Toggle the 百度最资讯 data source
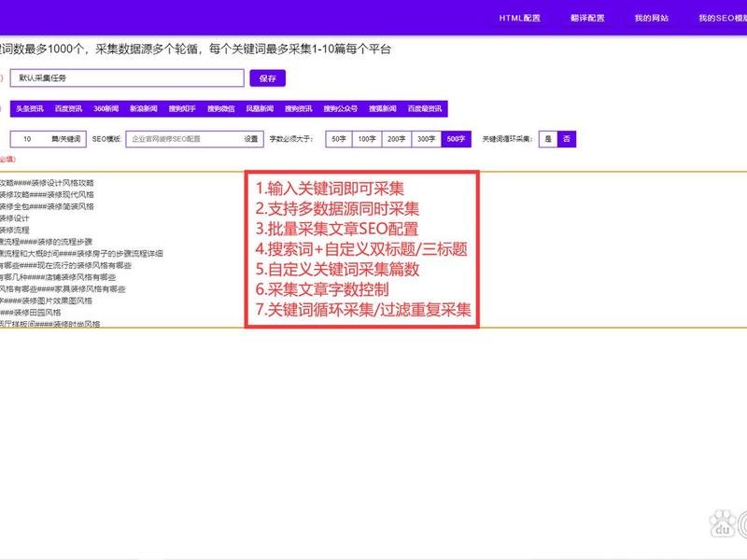Image resolution: width=747 pixels, height=560 pixels. [425, 108]
